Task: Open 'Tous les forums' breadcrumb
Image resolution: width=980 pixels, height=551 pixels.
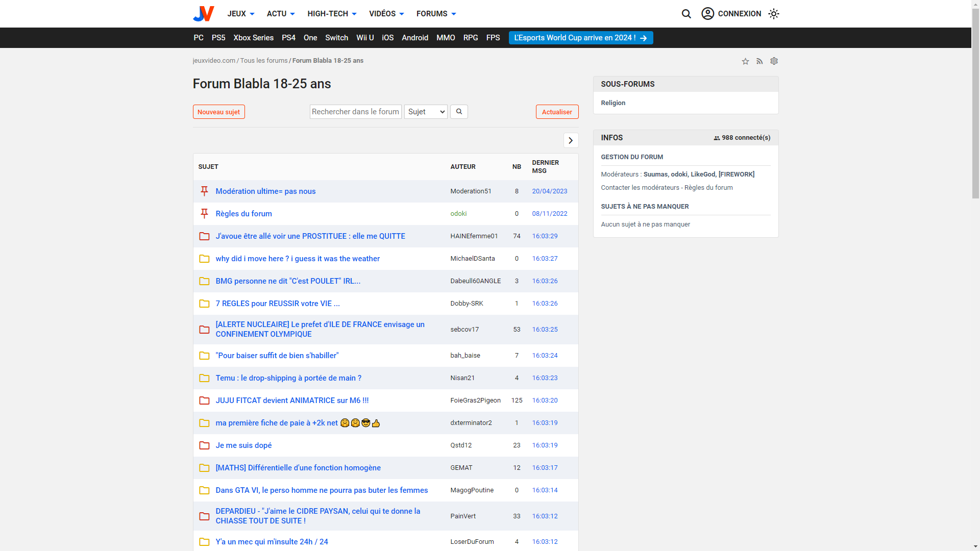Action: (264, 61)
